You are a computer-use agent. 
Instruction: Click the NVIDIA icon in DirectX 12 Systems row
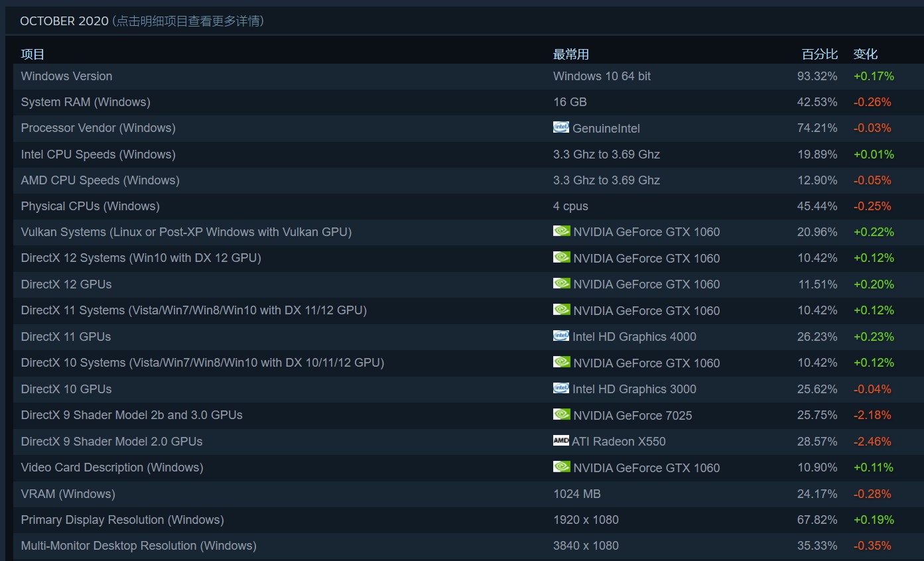tap(561, 258)
